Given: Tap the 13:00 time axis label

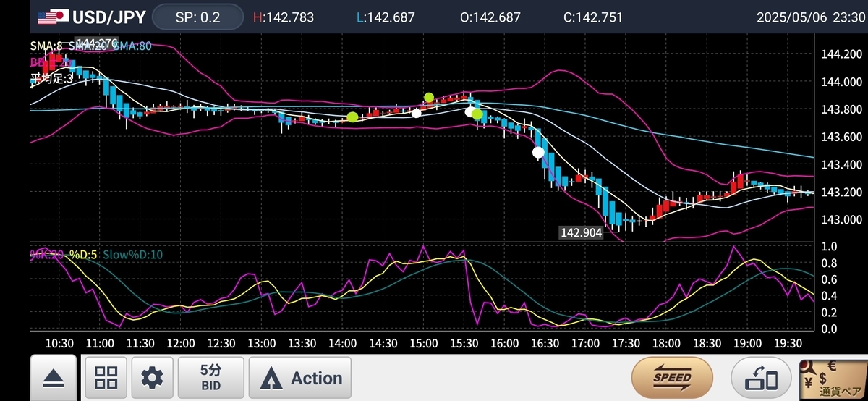Looking at the screenshot, I should 262,342.
